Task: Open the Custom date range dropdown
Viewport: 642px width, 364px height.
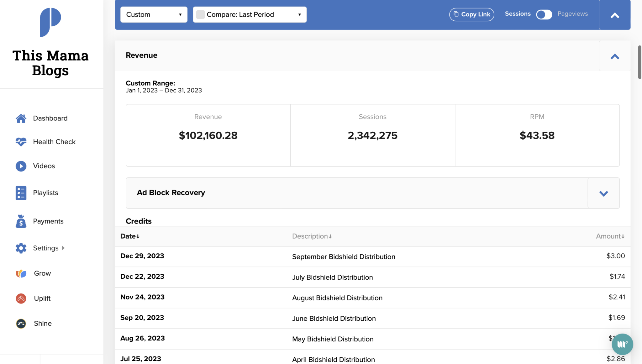Action: (x=154, y=14)
